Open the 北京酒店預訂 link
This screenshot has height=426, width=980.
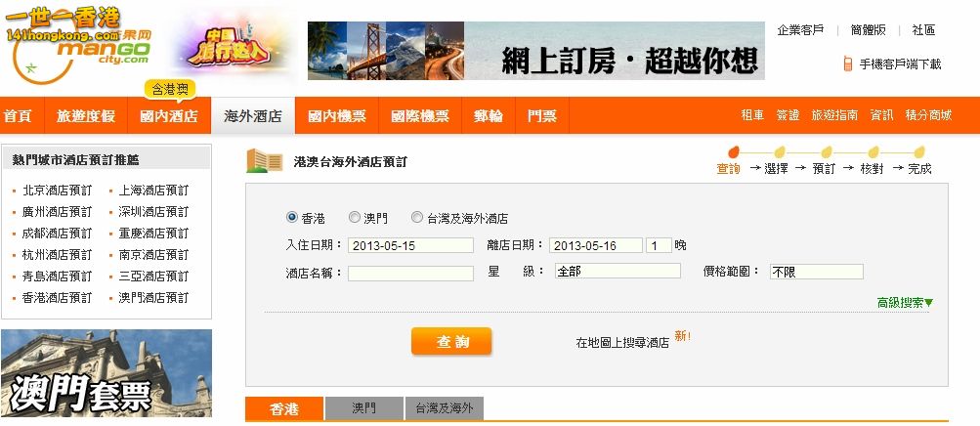tap(57, 191)
